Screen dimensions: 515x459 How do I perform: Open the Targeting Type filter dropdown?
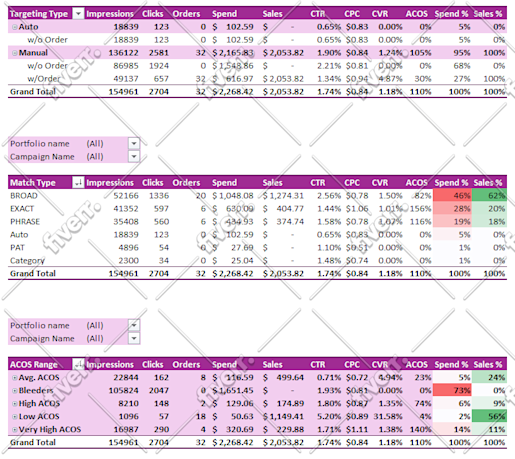point(78,14)
